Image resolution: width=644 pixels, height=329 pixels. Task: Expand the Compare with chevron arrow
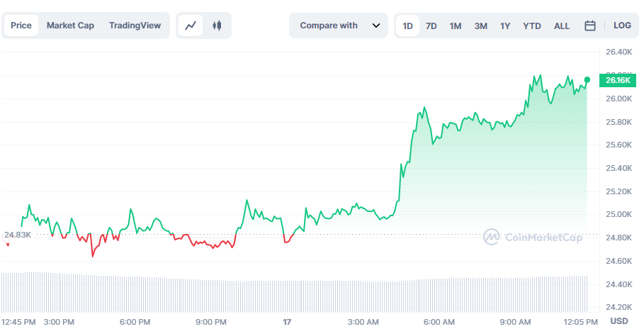tap(376, 26)
